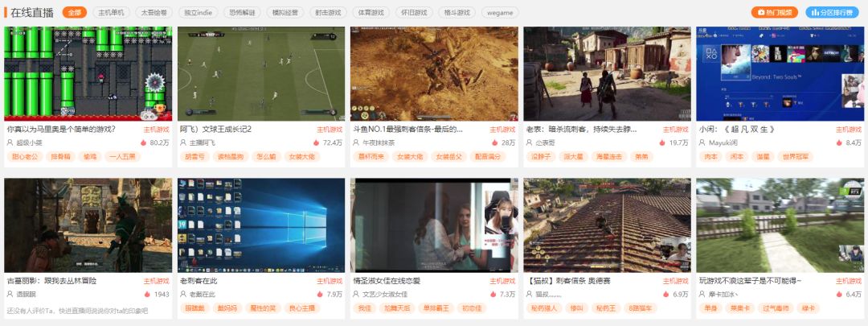Image resolution: width=868 pixels, height=326 pixels.
Task: Open stream titled 文球王成长记2
Action: [216, 129]
